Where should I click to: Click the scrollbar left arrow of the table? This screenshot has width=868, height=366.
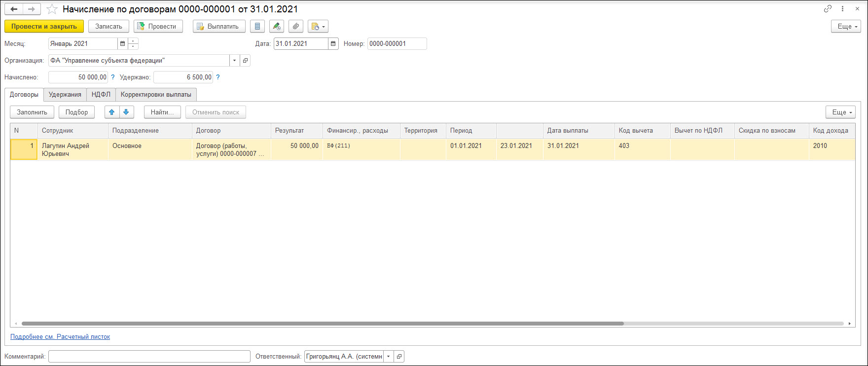coord(16,324)
